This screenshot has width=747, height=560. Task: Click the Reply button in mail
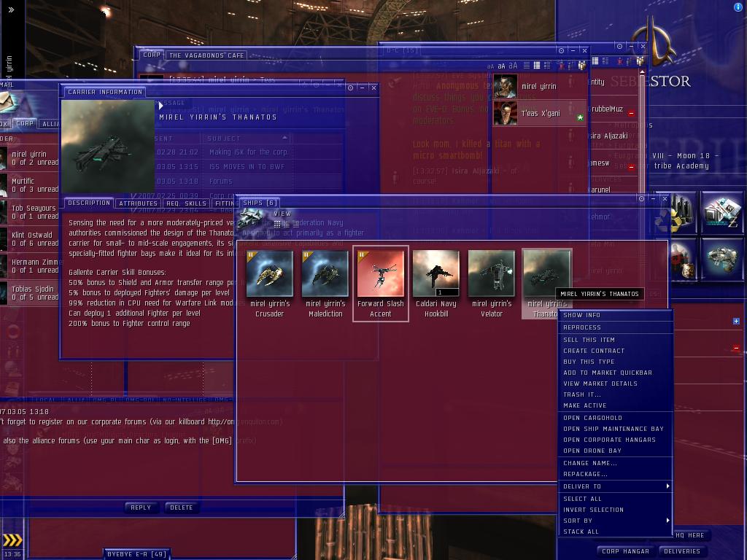(x=141, y=507)
